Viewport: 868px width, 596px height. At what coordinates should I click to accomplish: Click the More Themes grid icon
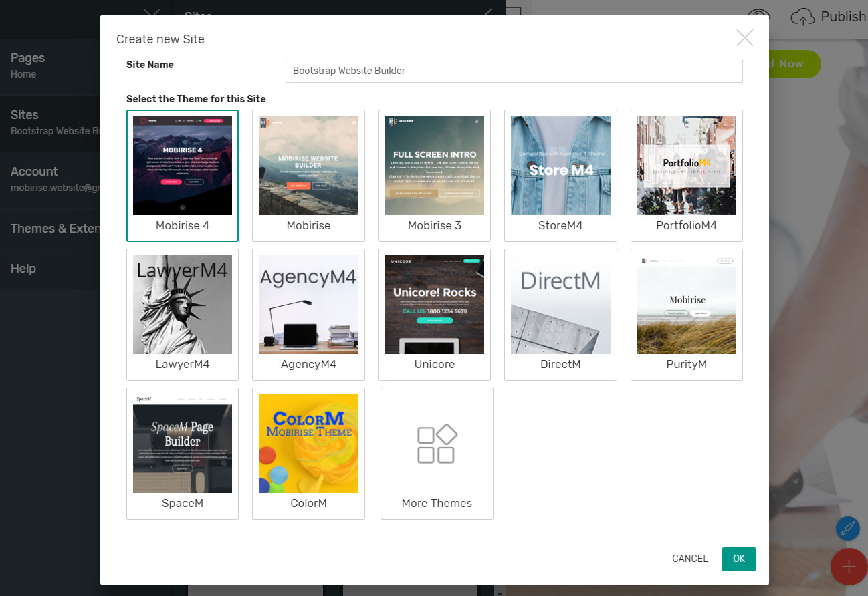point(437,444)
